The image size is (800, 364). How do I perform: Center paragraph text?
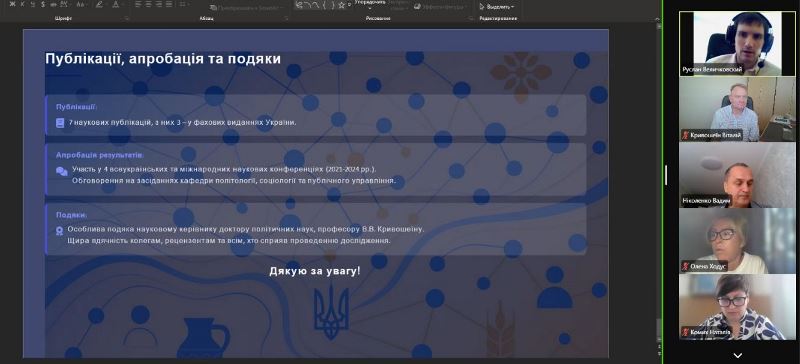tap(148, 4)
